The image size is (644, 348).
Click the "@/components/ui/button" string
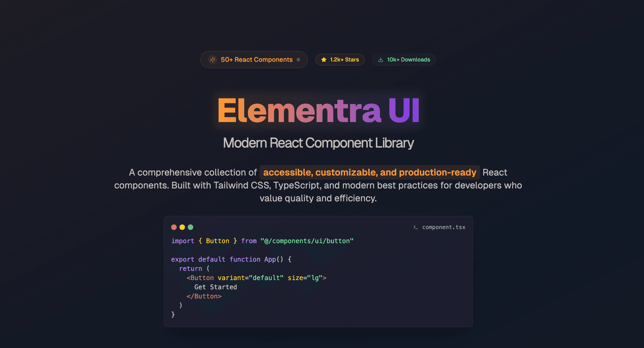(307, 241)
